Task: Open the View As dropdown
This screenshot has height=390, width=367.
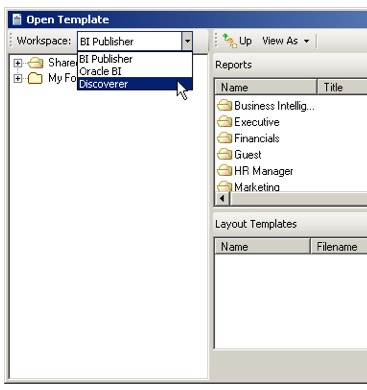Action: pos(286,41)
